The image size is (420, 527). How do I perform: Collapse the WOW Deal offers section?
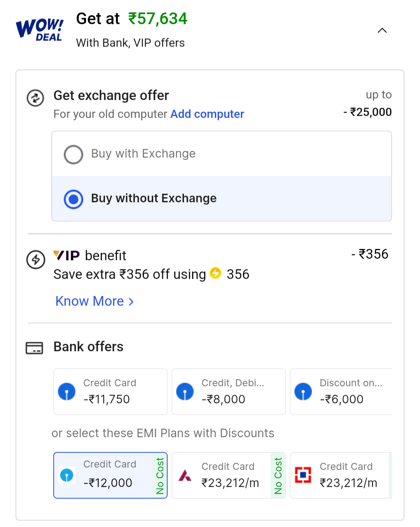[x=382, y=30]
